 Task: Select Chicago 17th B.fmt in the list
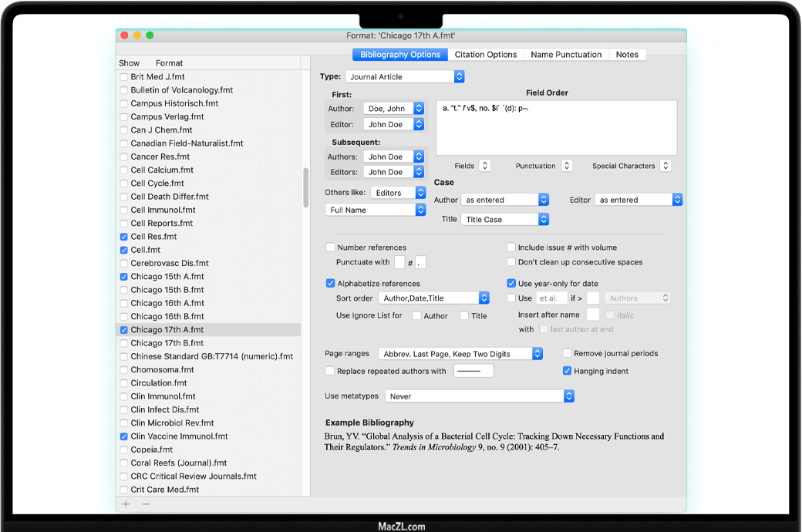[167, 343]
